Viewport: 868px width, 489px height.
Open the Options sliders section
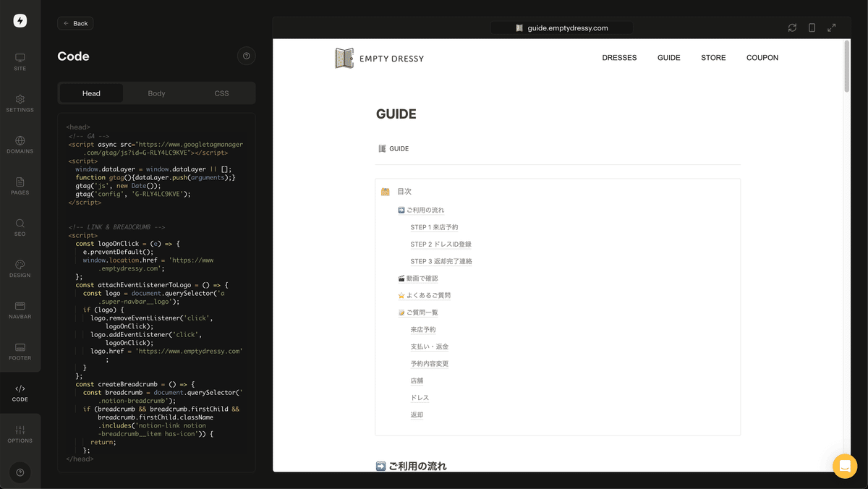click(20, 434)
